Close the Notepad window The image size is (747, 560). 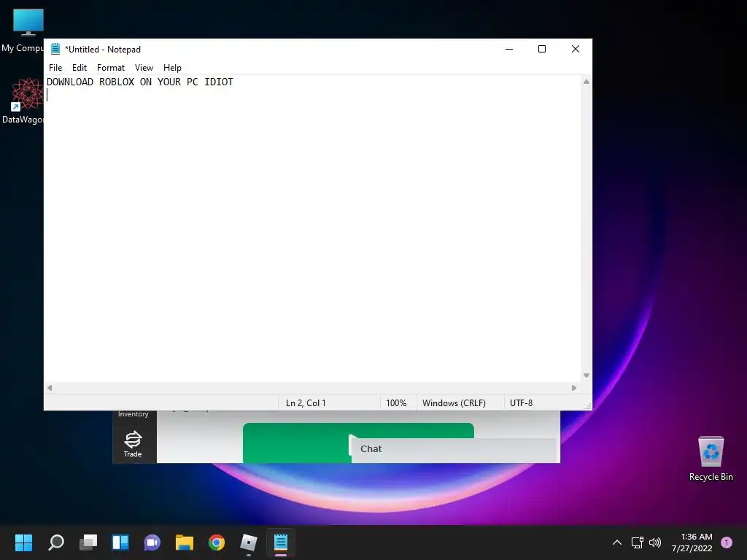click(x=576, y=49)
